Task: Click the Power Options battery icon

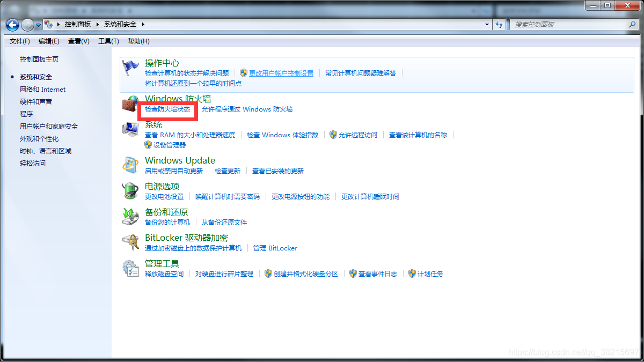Action: point(130,191)
